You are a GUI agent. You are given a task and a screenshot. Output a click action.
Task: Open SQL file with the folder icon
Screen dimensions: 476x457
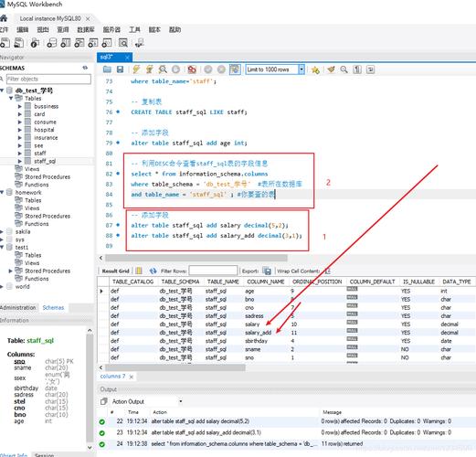point(107,69)
